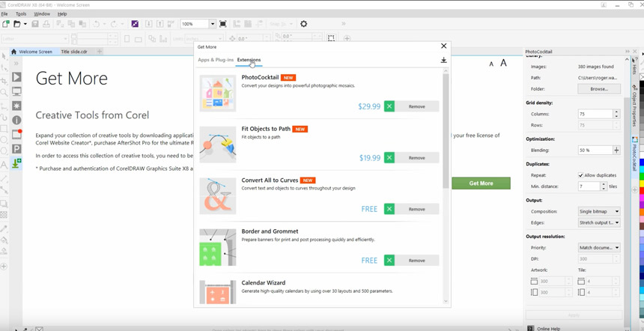Click the Open folder icon in toolbar
This screenshot has height=331, width=644.
coord(16,24)
